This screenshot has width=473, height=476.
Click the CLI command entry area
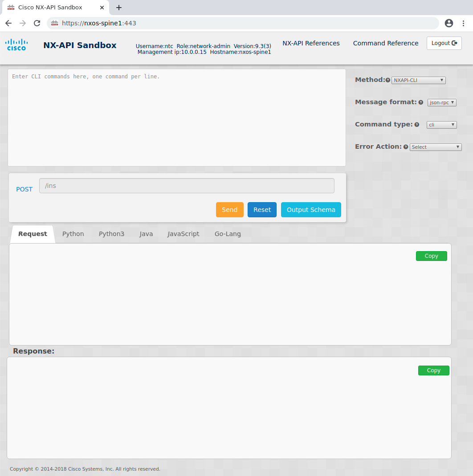tap(177, 118)
